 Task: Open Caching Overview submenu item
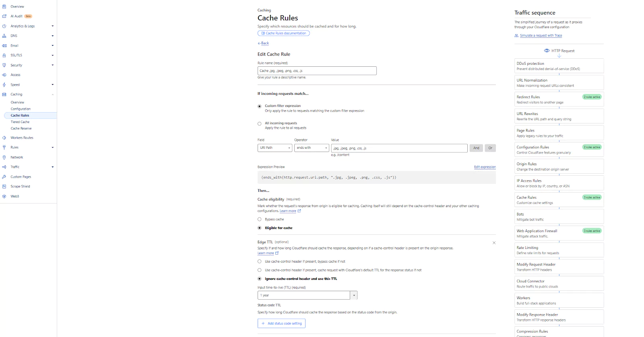[17, 103]
